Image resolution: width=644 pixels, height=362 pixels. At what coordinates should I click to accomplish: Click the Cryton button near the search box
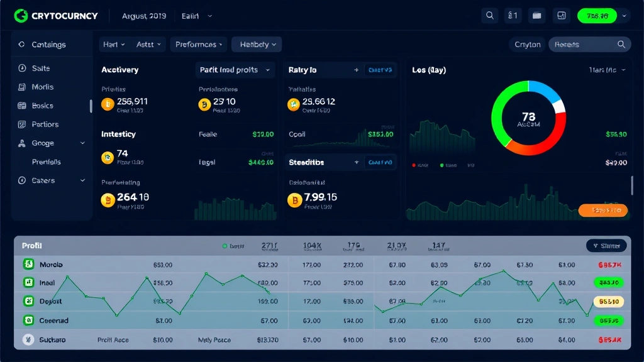(x=527, y=44)
